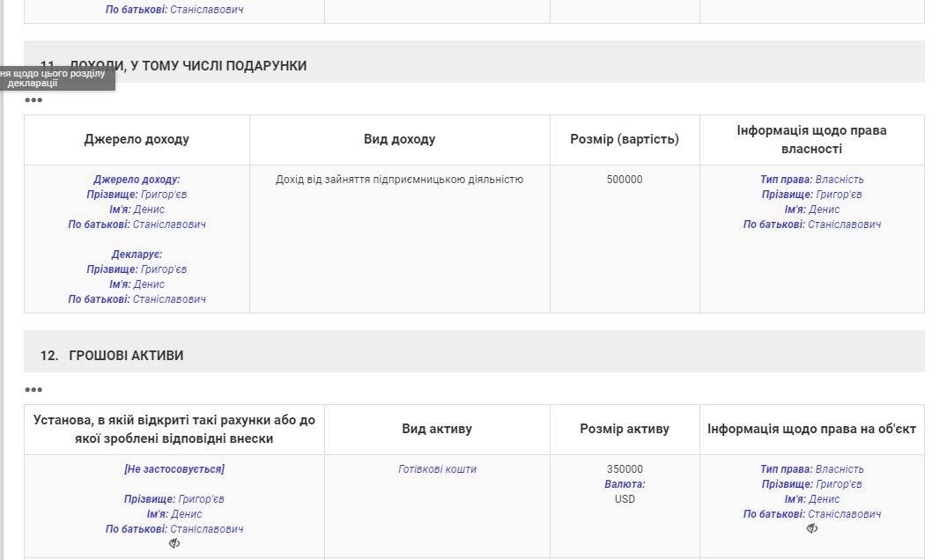Click the Розмір (вартість) column header
Viewport: 939px width, 560px height.
(x=625, y=139)
